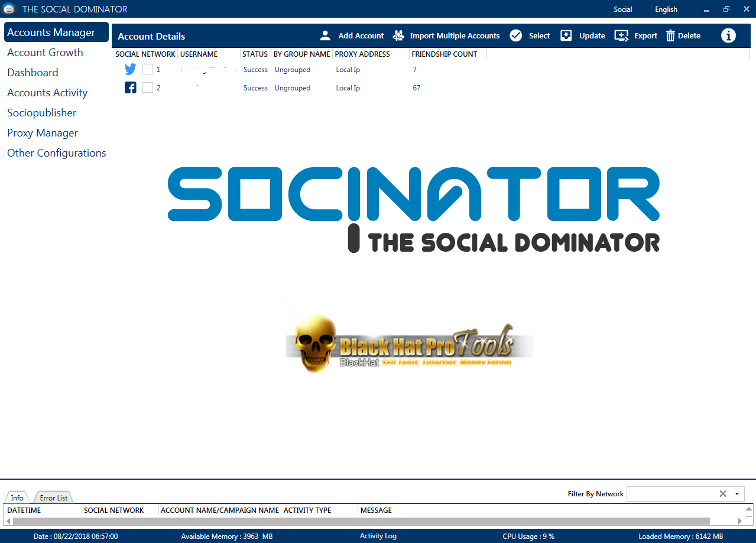Click the app logo icon in title bar
The image size is (756, 543).
pos(9,9)
